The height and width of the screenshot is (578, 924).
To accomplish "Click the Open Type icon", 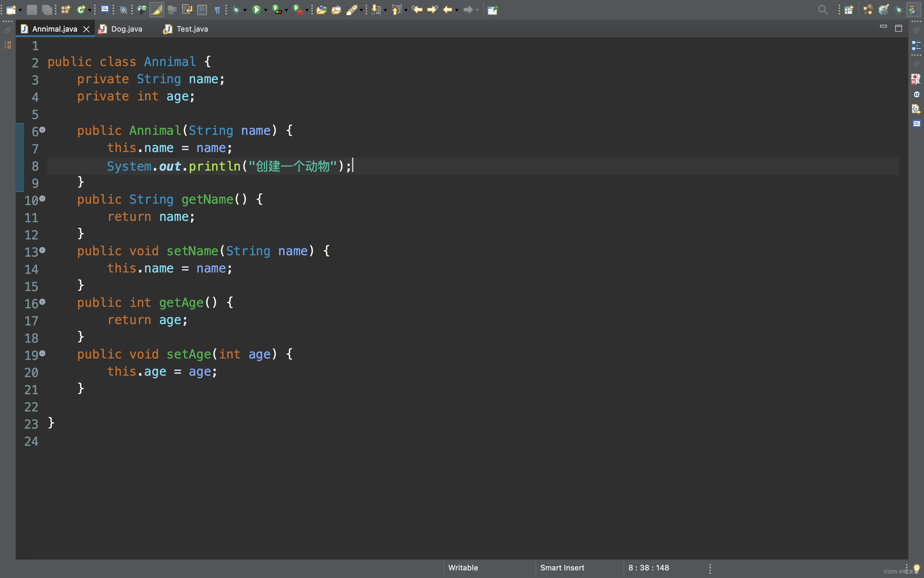I will click(321, 10).
